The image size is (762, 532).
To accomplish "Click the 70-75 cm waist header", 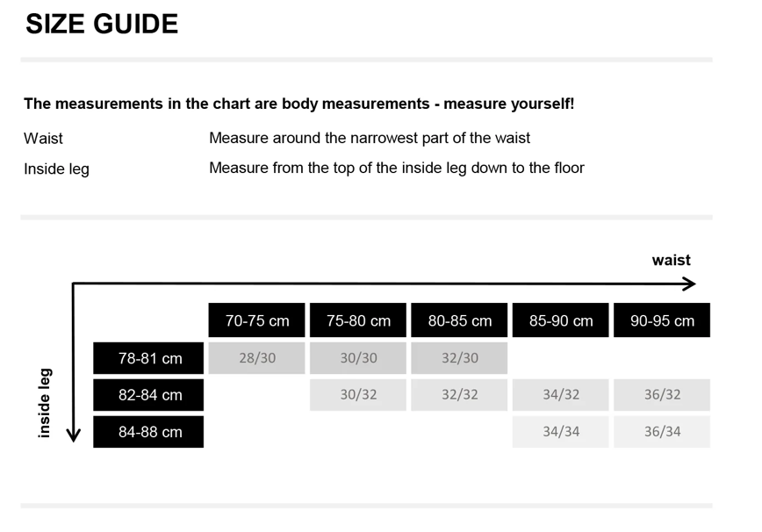I will pos(256,320).
